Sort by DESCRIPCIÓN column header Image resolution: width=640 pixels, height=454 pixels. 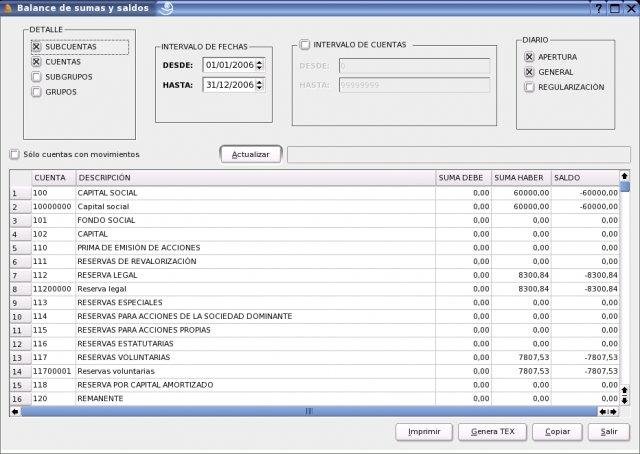coord(256,178)
